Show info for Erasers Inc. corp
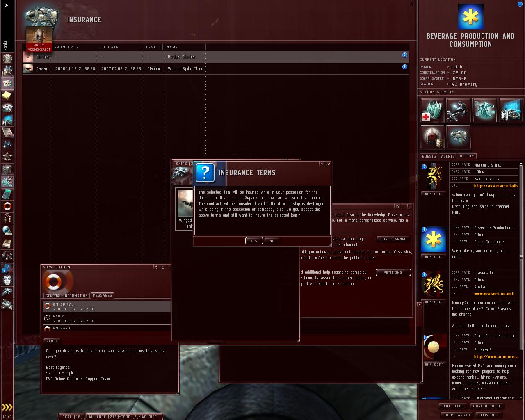 424,275
